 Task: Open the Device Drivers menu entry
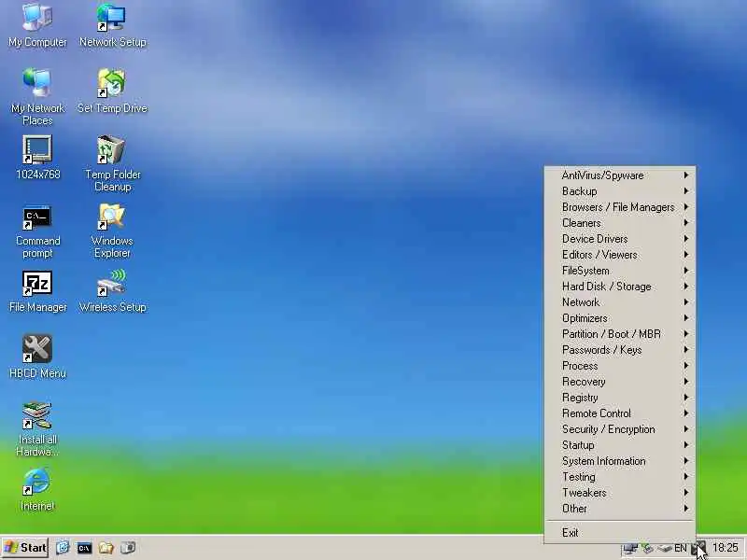(x=620, y=239)
